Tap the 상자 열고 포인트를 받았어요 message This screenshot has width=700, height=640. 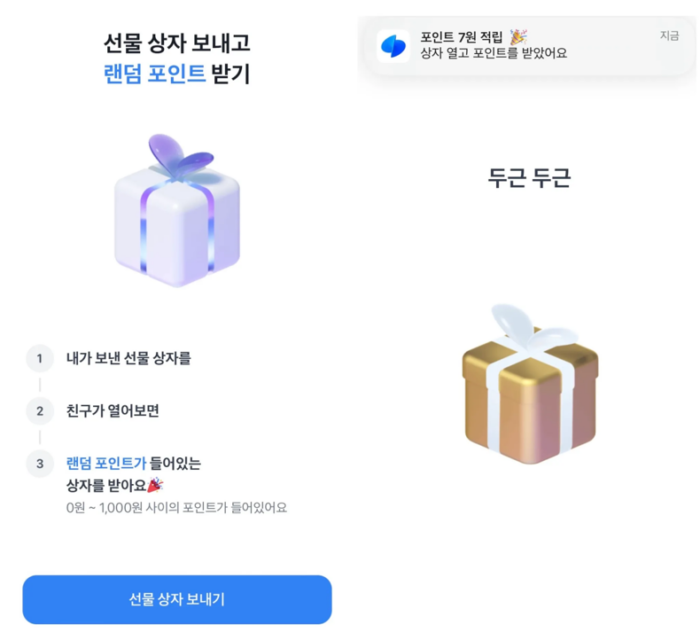(x=494, y=54)
